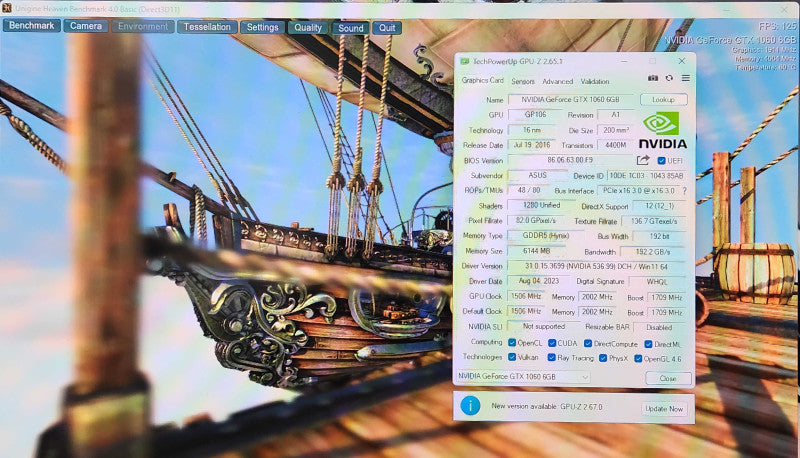Image resolution: width=800 pixels, height=458 pixels.
Task: Toggle the OpenCL checkbox
Action: pyautogui.click(x=512, y=343)
